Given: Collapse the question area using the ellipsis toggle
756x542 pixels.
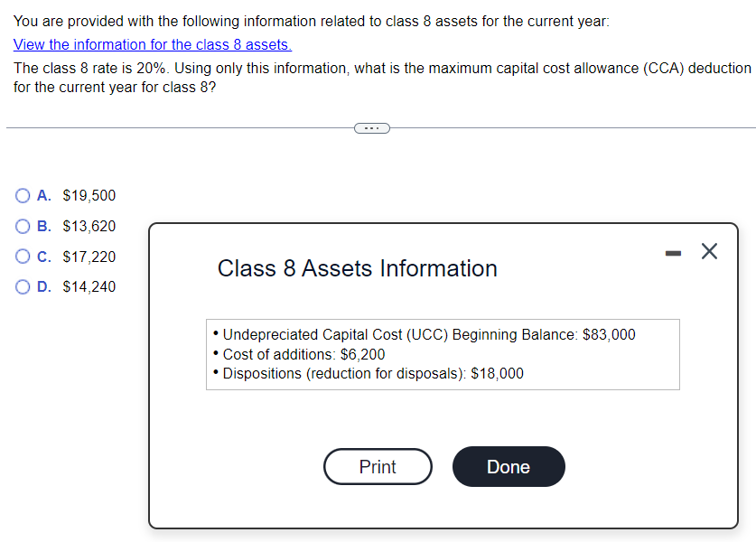Looking at the screenshot, I should coord(372,127).
